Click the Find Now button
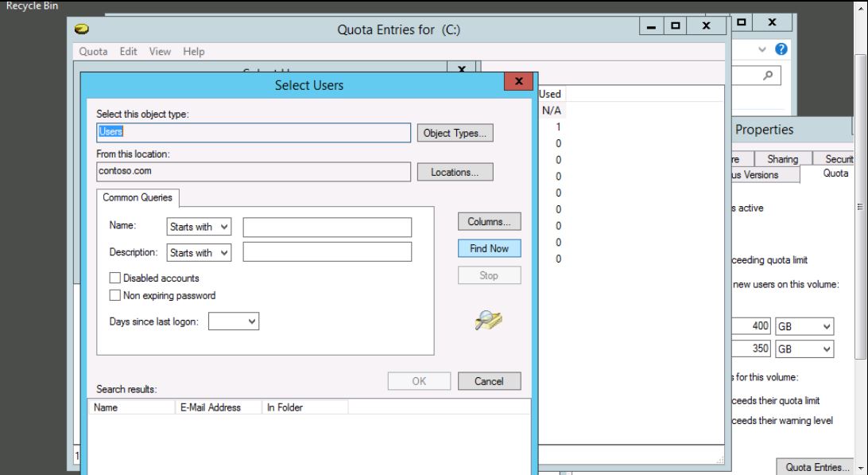 489,249
